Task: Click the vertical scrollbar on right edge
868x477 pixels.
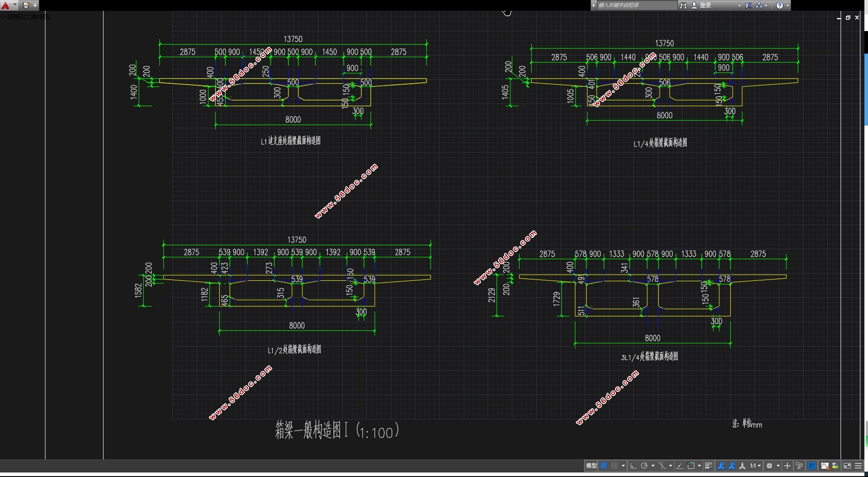Action: [x=866, y=90]
